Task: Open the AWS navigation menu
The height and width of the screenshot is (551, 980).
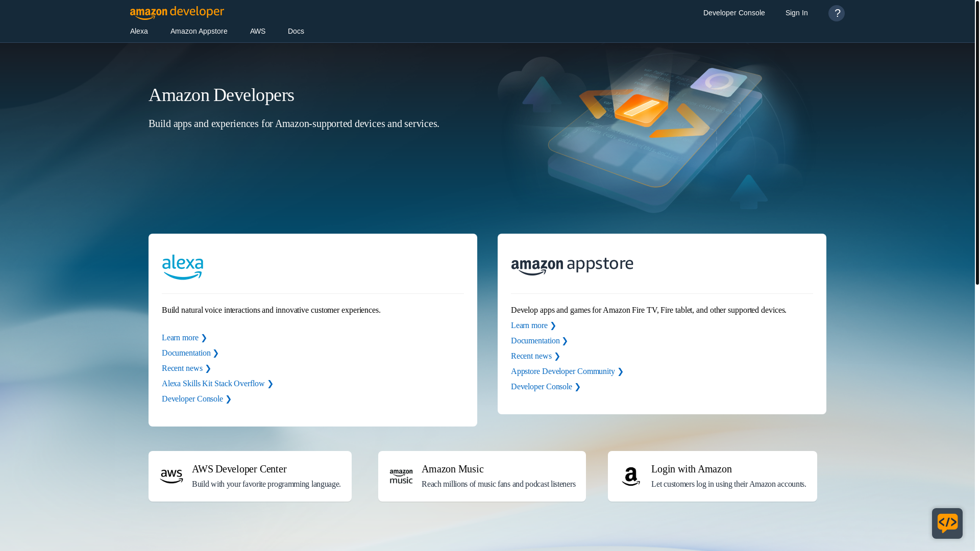Action: pyautogui.click(x=258, y=31)
